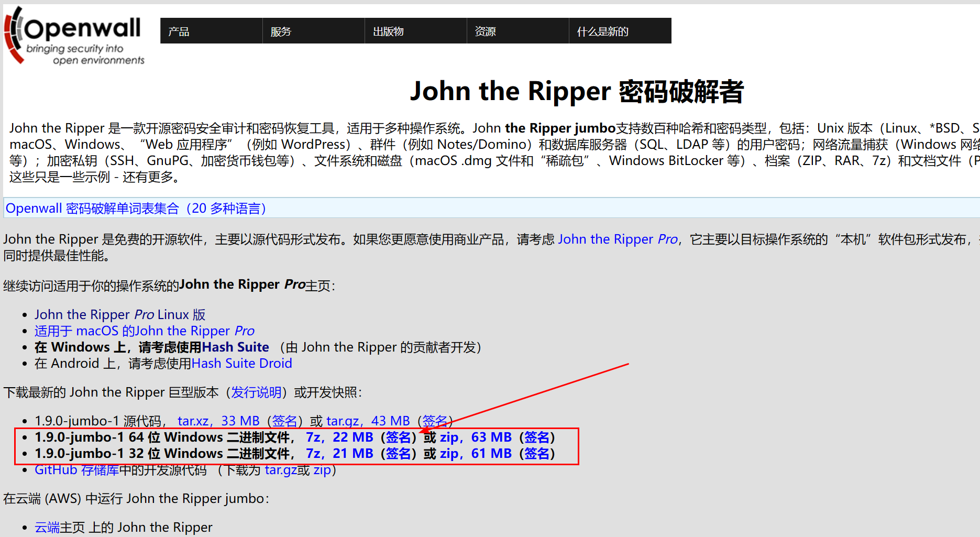Open 签名 for 32-bit zip
The width and height of the screenshot is (980, 537).
click(x=537, y=453)
